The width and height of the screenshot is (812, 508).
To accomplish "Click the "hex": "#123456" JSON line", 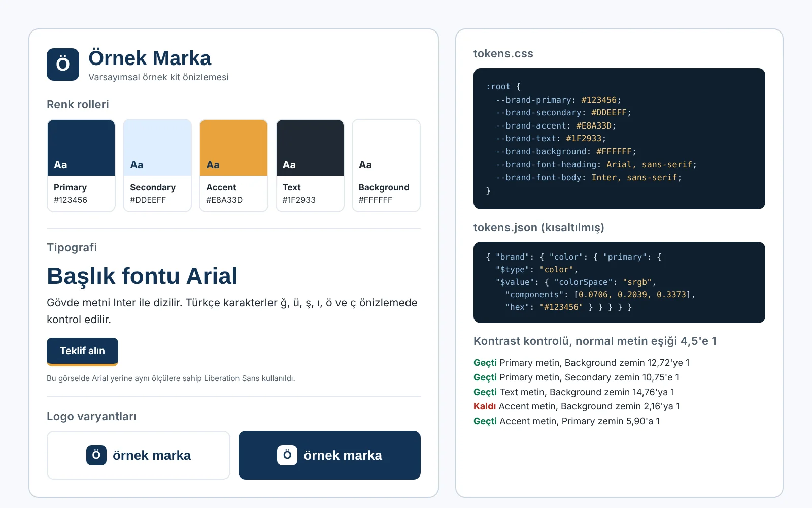I will 568,307.
